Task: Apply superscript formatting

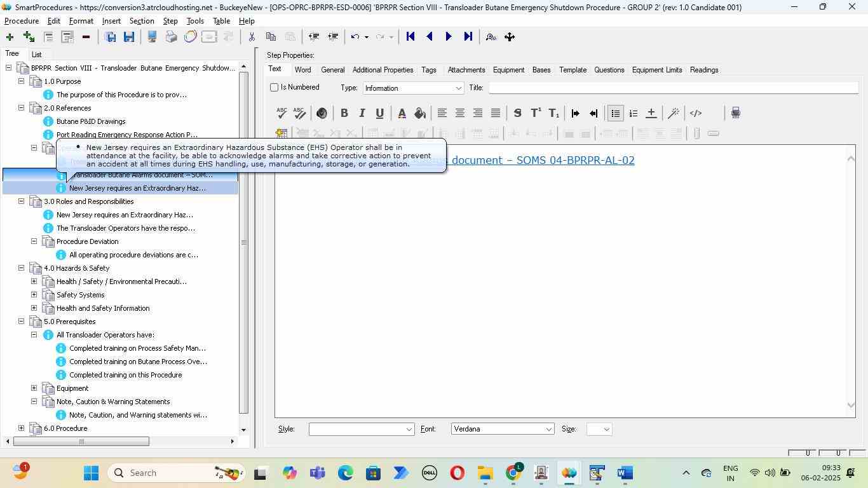Action: pos(536,113)
